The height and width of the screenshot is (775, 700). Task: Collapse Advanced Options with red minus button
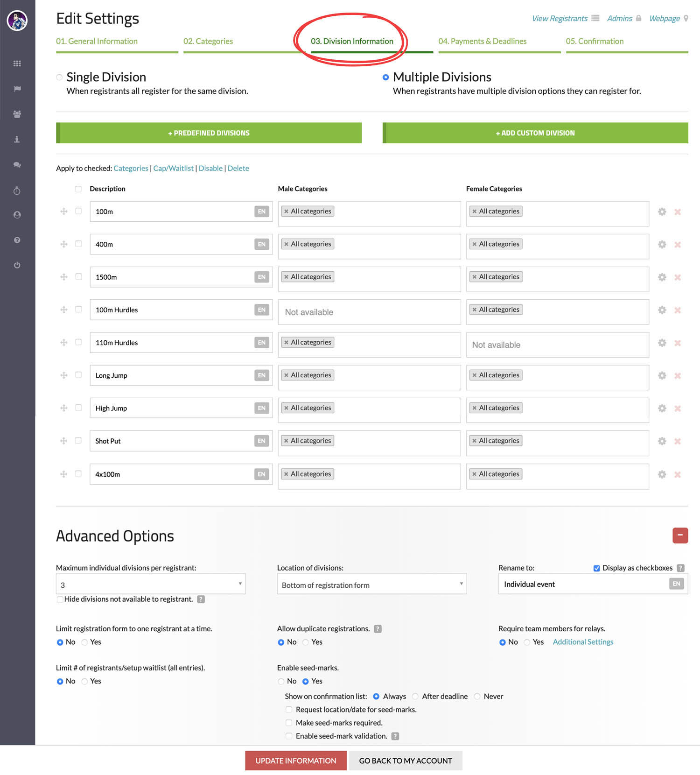(x=680, y=535)
